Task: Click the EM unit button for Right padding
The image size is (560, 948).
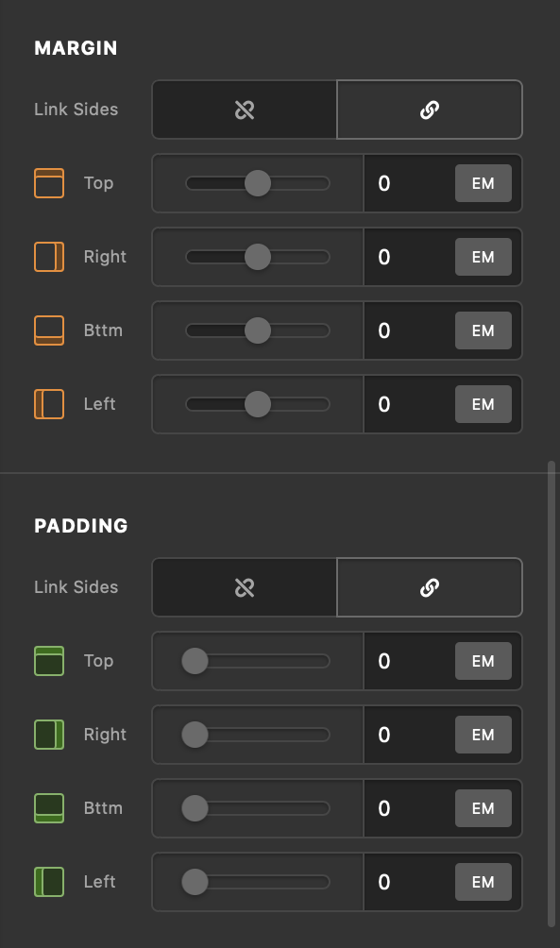Action: (x=483, y=735)
